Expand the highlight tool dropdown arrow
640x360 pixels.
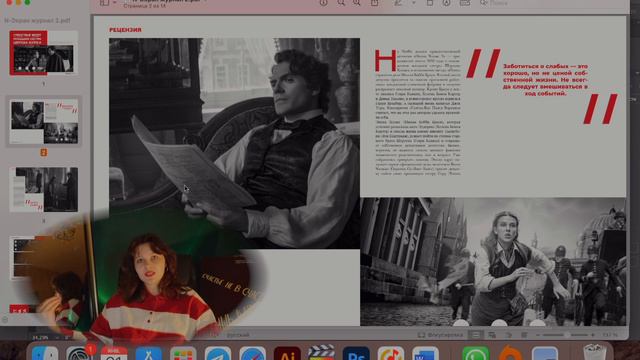tap(413, 3)
